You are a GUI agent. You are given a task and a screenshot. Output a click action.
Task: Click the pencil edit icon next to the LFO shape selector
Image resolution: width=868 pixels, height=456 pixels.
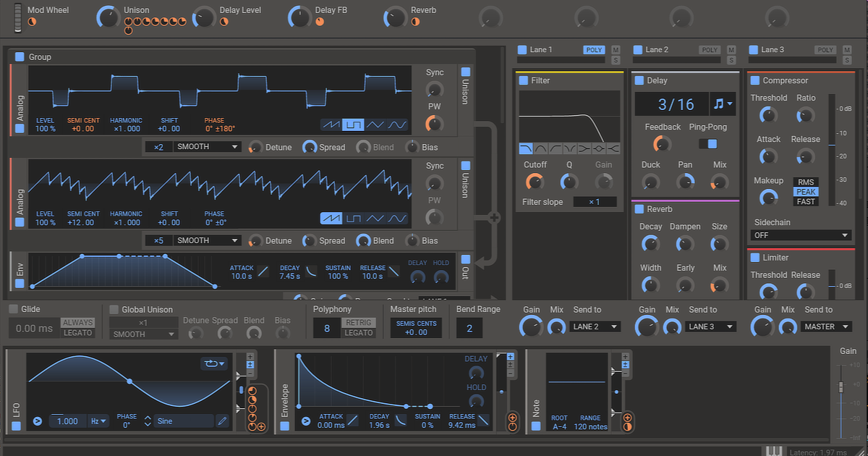(222, 421)
